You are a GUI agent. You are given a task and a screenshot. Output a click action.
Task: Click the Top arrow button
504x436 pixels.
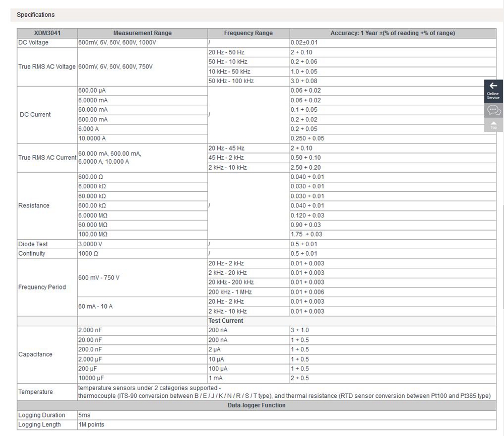pos(493,124)
